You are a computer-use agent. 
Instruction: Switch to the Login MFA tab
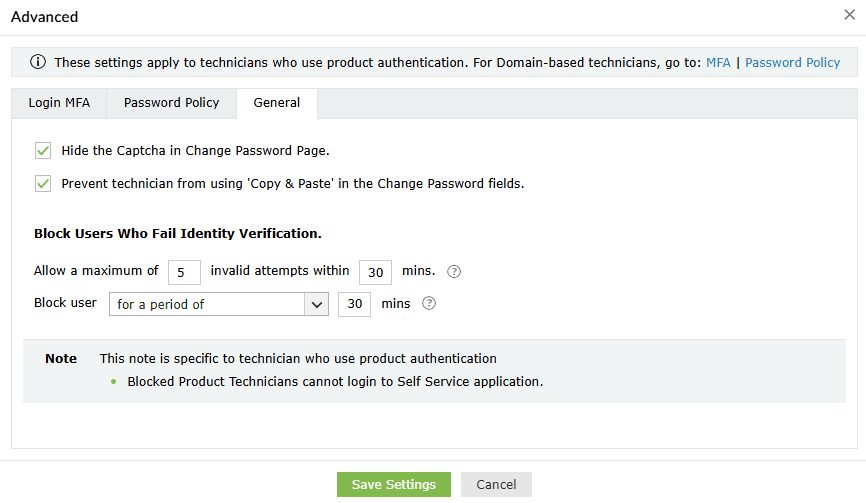point(59,103)
